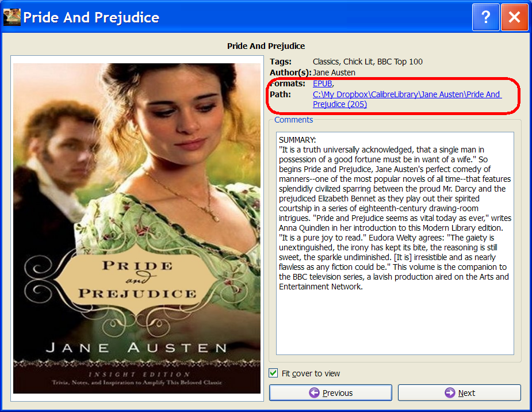Open the EPUB format link
Image resolution: width=532 pixels, height=412 pixels.
(x=322, y=83)
